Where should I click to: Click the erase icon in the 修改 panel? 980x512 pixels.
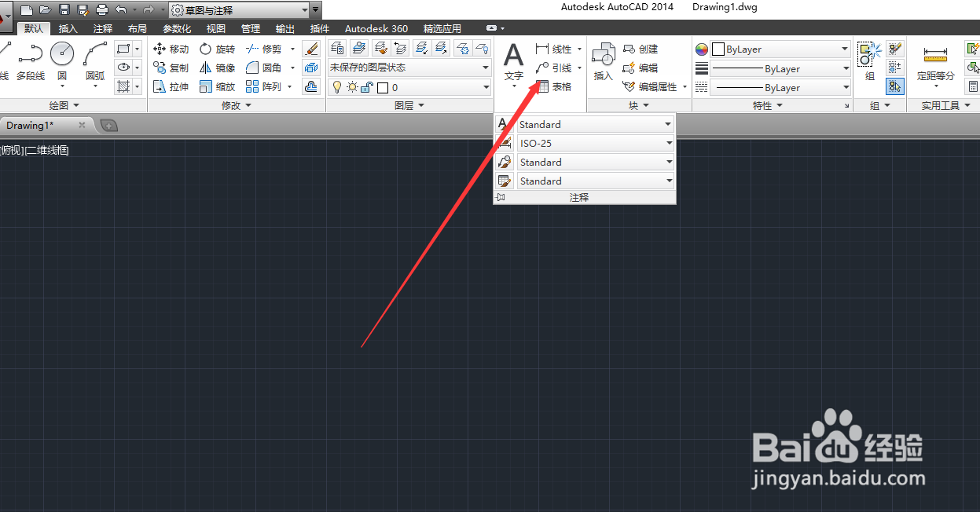pyautogui.click(x=311, y=49)
